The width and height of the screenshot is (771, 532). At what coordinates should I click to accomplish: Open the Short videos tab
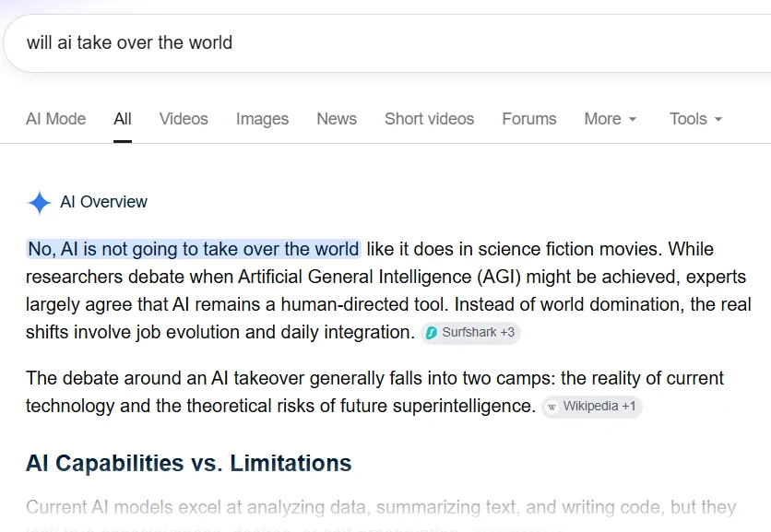point(429,119)
